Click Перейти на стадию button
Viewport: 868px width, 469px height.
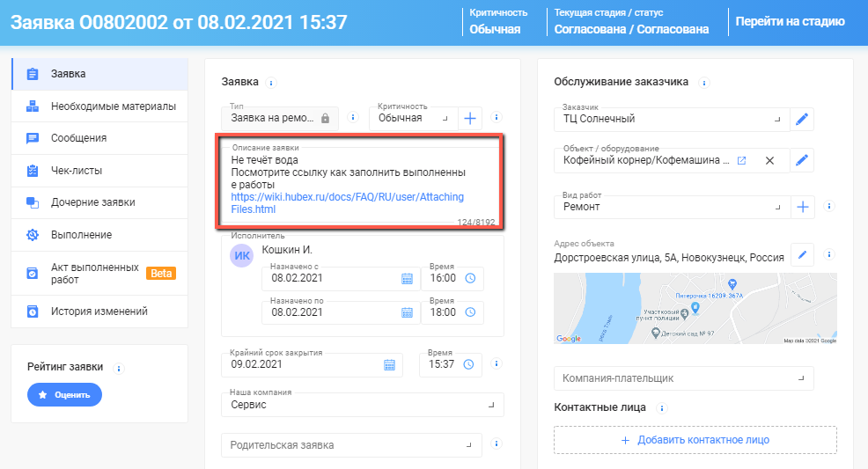click(790, 22)
